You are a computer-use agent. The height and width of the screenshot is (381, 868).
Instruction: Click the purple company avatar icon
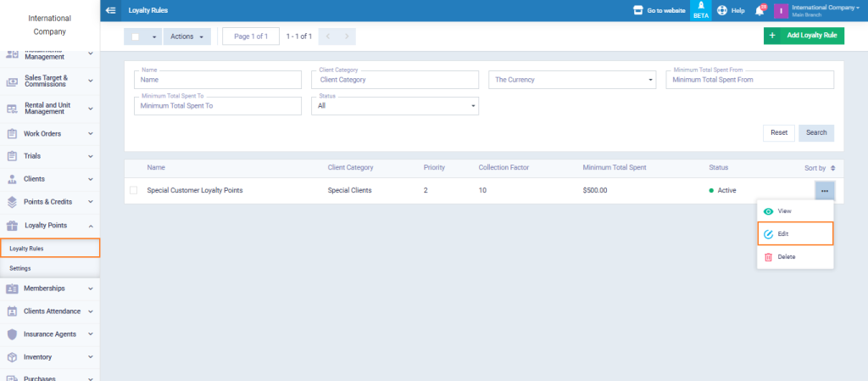[x=781, y=10]
